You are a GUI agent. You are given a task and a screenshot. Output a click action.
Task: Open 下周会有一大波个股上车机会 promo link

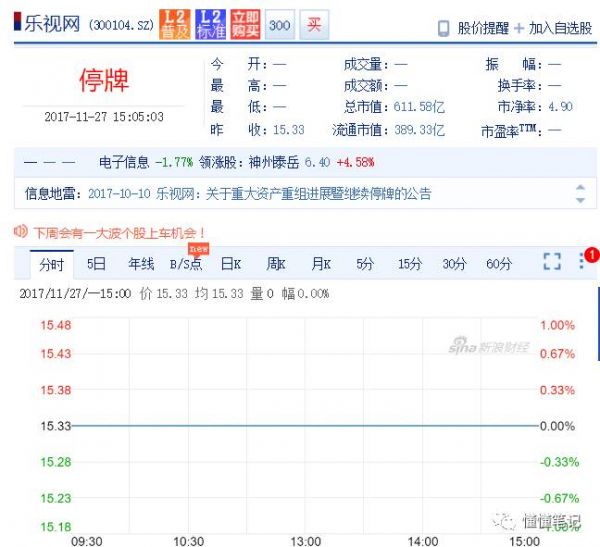(119, 233)
